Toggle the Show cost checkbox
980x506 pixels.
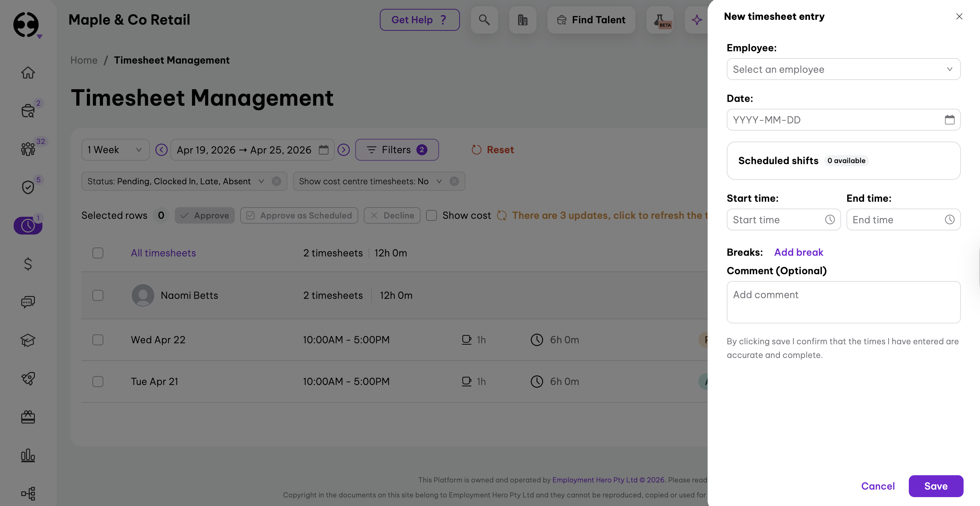pos(431,215)
